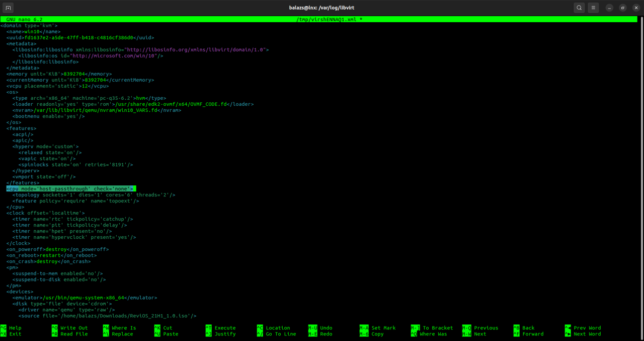Click the vcpu placement='static' line
644x341 pixels.
click(57, 86)
